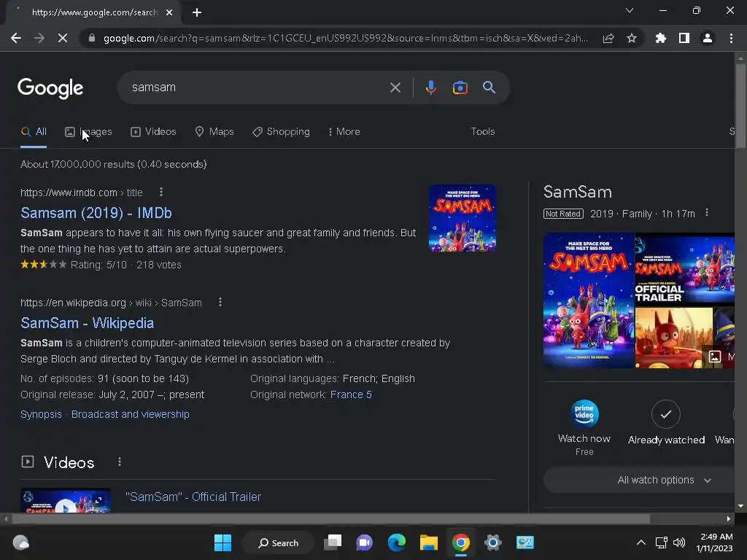The height and width of the screenshot is (560, 747).
Task: Bookmark this page with the star
Action: pos(632,38)
